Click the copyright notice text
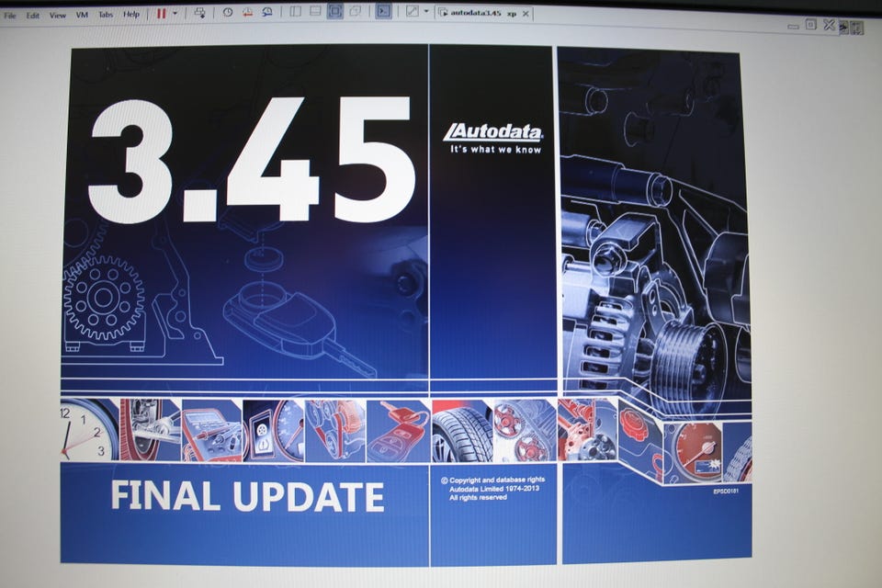The image size is (882, 588). coord(492,489)
